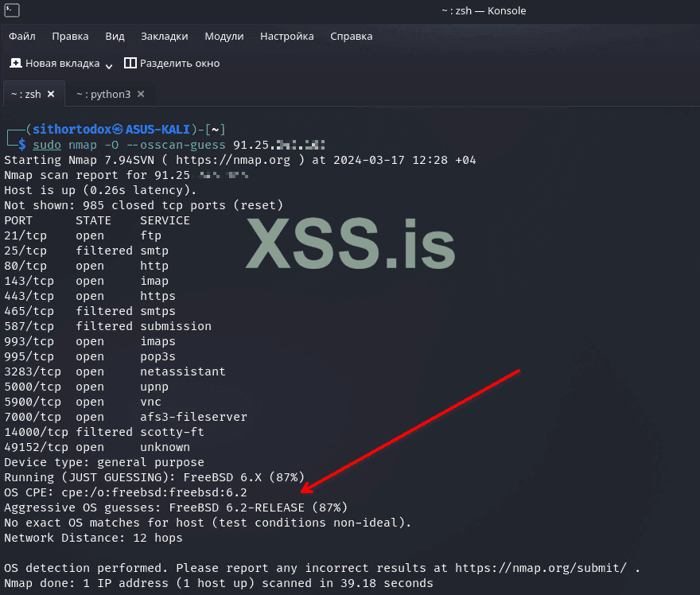Click the vnc service name

click(151, 402)
